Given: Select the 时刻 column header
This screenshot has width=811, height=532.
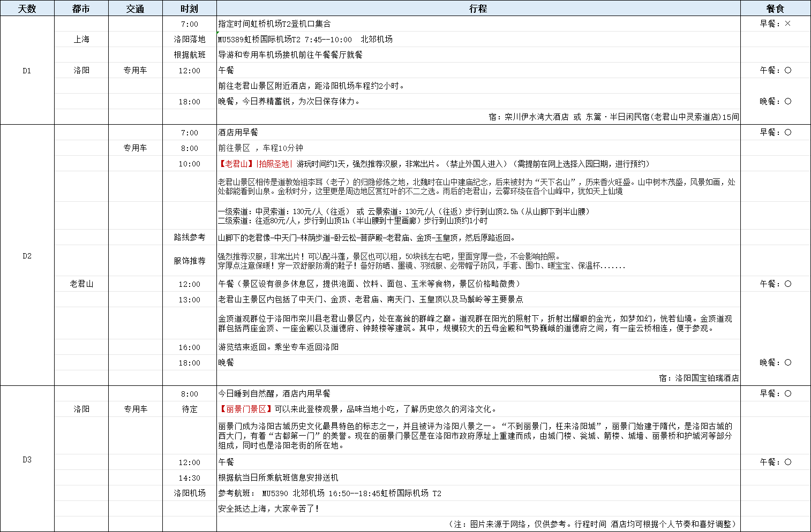Looking at the screenshot, I should pyautogui.click(x=189, y=9).
